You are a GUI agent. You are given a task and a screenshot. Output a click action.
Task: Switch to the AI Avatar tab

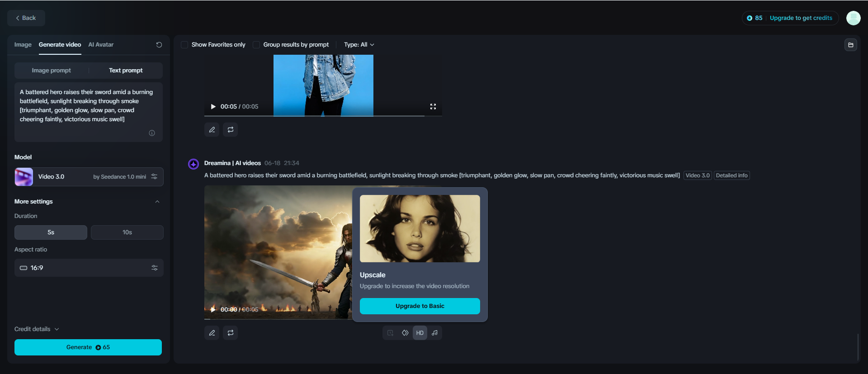[101, 45]
